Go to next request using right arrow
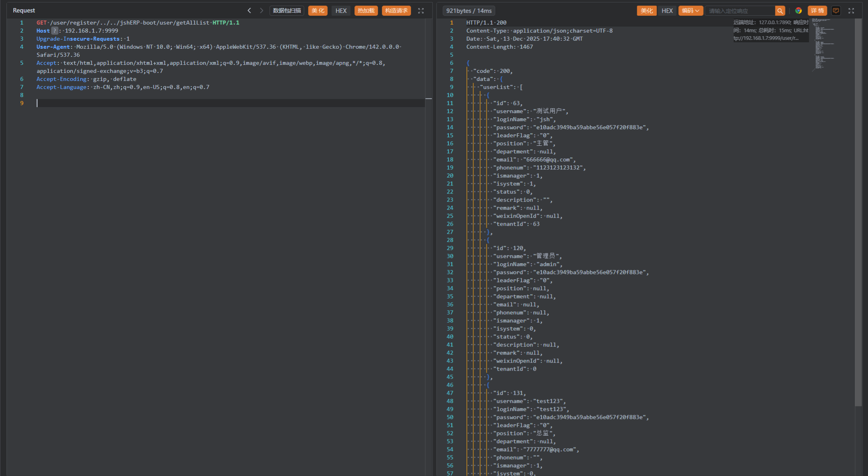Screen dimensions: 868x476 coord(261,10)
